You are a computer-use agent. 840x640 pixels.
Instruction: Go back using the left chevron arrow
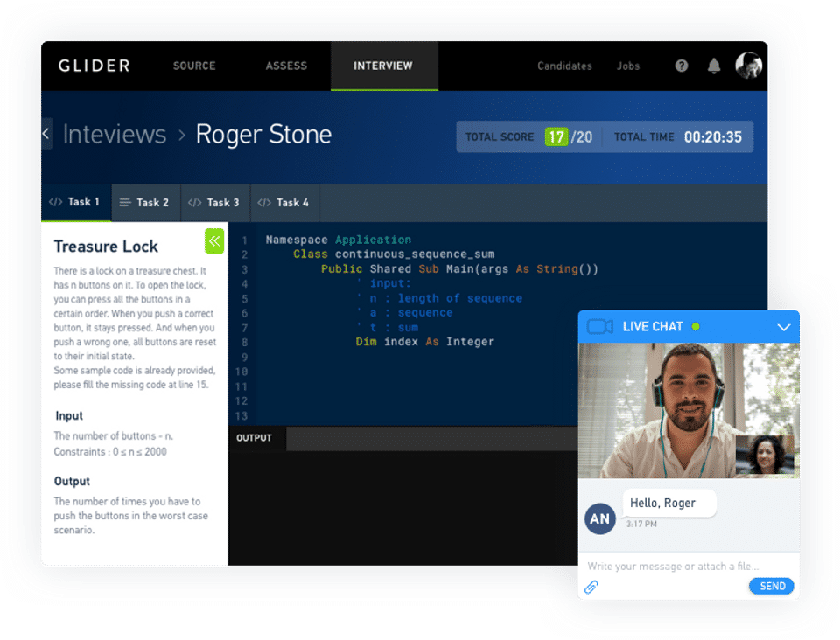click(x=46, y=133)
